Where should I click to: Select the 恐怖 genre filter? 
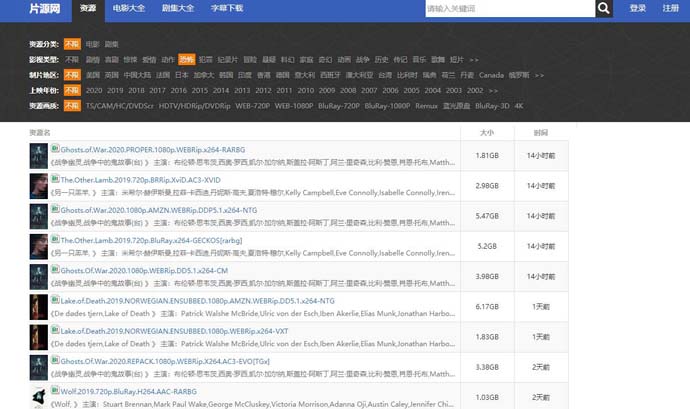pyautogui.click(x=186, y=59)
